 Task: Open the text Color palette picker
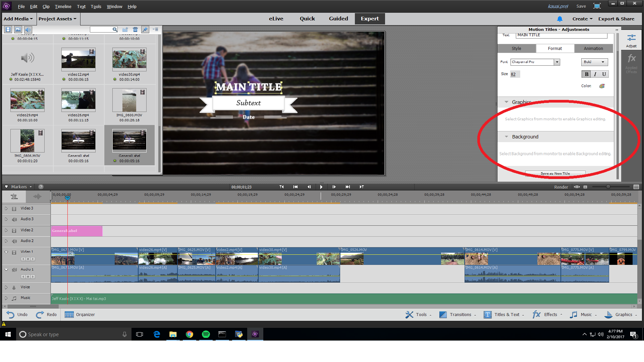(x=602, y=86)
